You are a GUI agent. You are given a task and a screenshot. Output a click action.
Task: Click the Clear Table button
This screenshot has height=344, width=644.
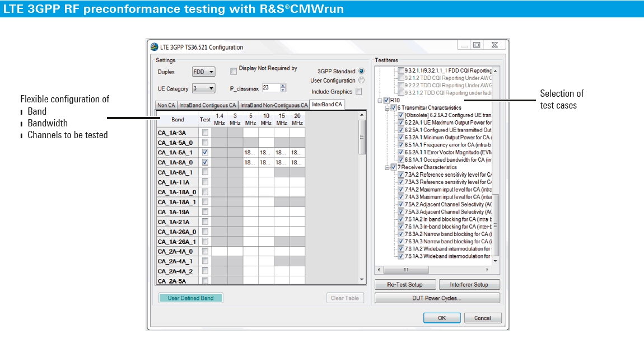345,298
